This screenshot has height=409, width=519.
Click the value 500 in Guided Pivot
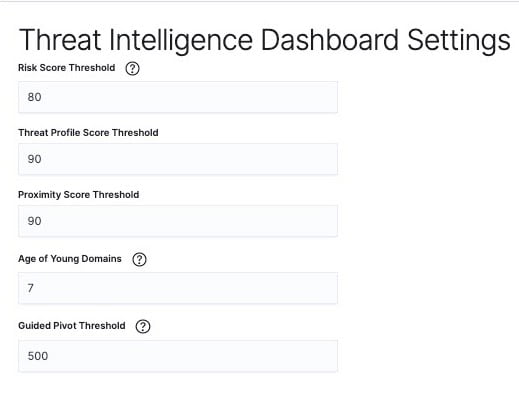[x=38, y=356]
